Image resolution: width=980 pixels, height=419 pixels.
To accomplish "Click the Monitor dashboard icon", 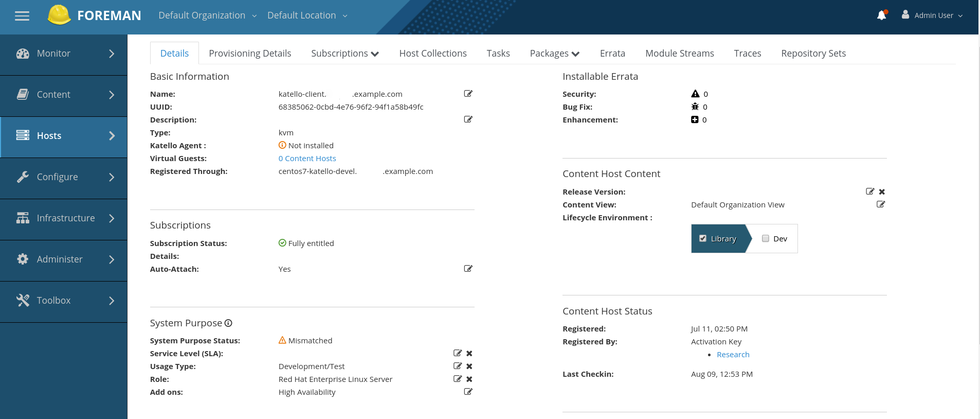I will (23, 54).
